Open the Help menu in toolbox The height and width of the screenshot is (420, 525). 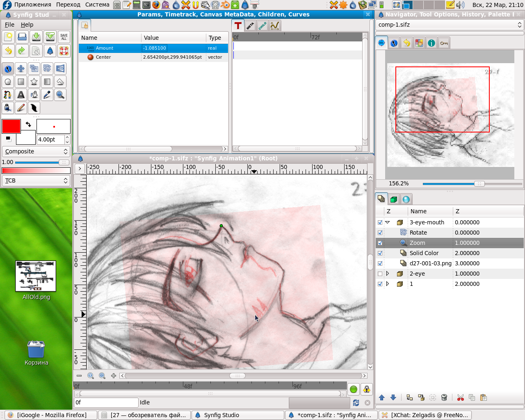pos(27,25)
